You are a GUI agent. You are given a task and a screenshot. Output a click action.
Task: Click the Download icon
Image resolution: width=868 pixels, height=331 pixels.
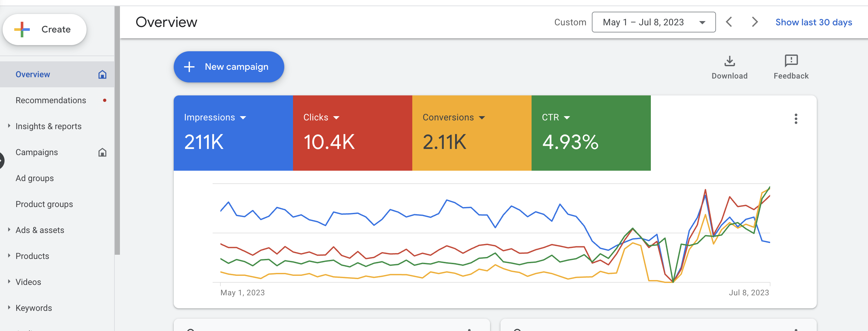(x=730, y=61)
